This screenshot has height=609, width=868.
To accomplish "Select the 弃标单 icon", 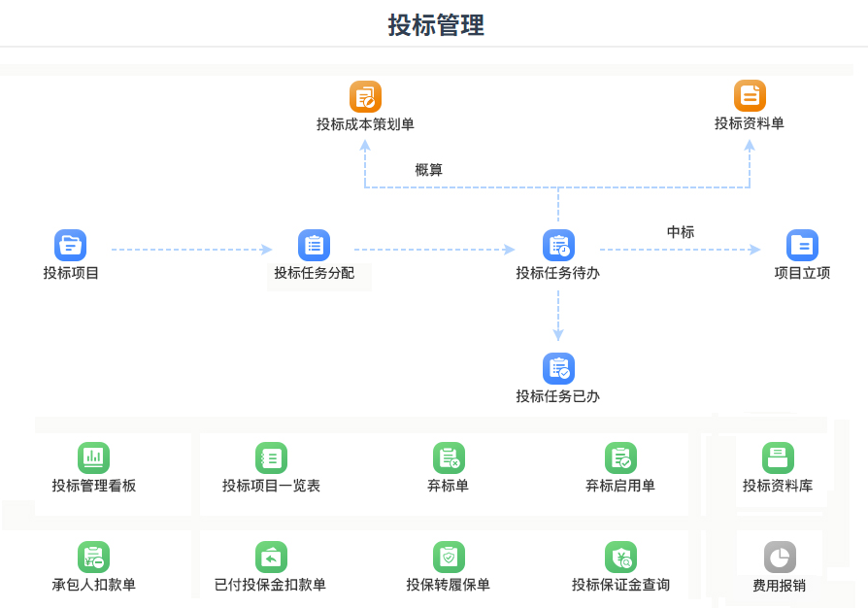I will click(x=447, y=457).
